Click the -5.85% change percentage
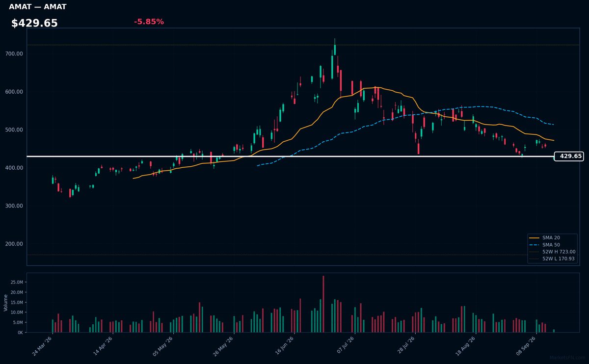This screenshot has height=364, width=589. (149, 22)
